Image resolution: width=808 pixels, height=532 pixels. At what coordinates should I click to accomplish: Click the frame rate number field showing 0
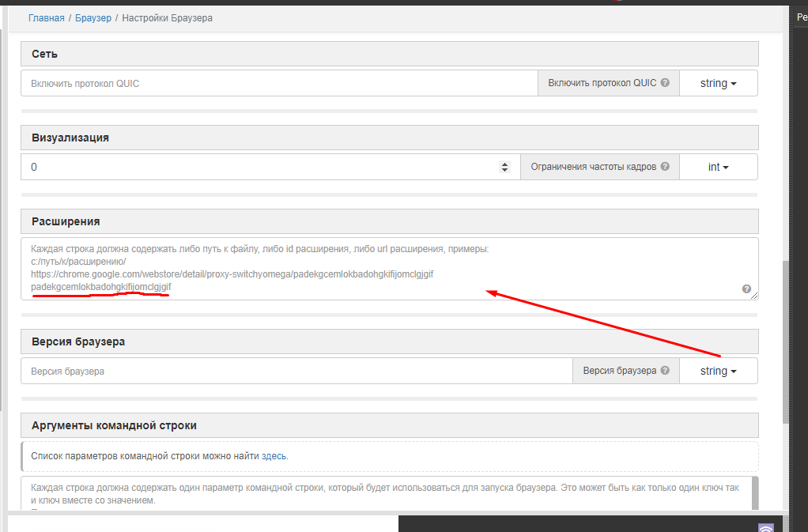click(x=261, y=167)
